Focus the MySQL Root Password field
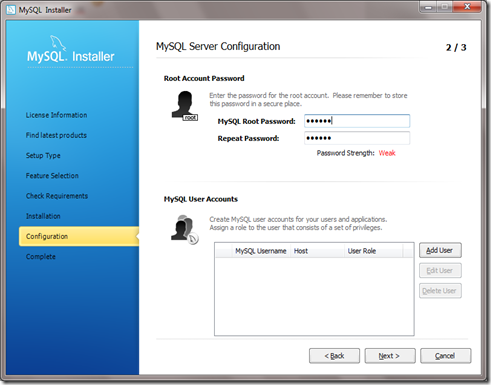 pos(357,121)
